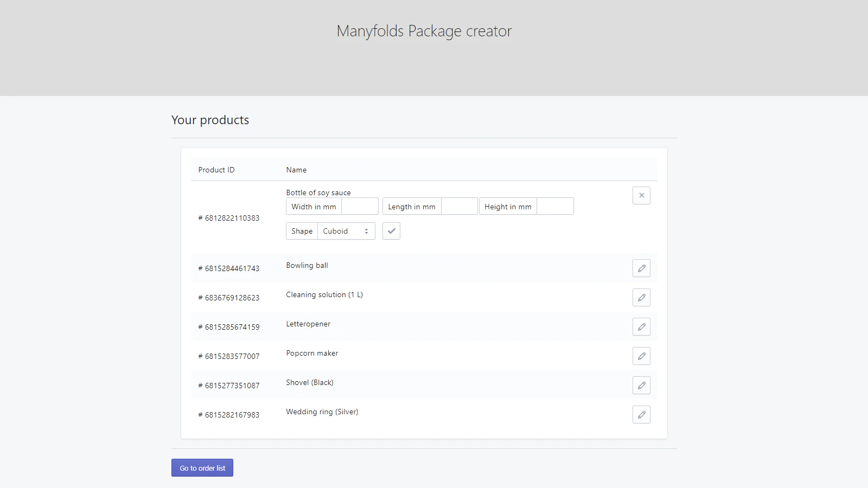Select product ID # 6836769128623
The width and height of the screenshot is (868, 488).
tap(229, 298)
